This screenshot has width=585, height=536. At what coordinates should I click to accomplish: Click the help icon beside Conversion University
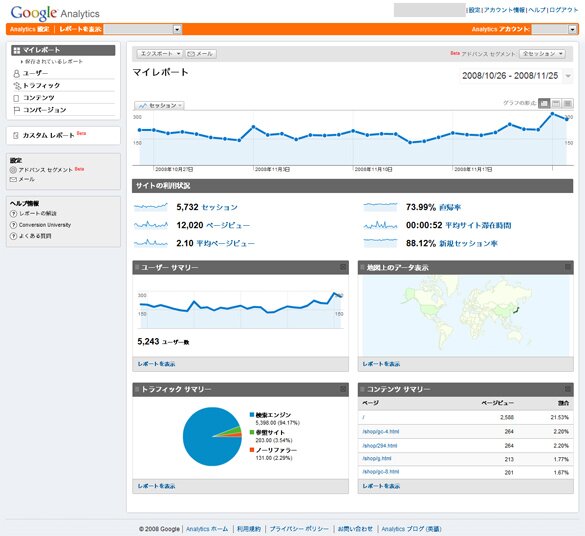pos(13,225)
